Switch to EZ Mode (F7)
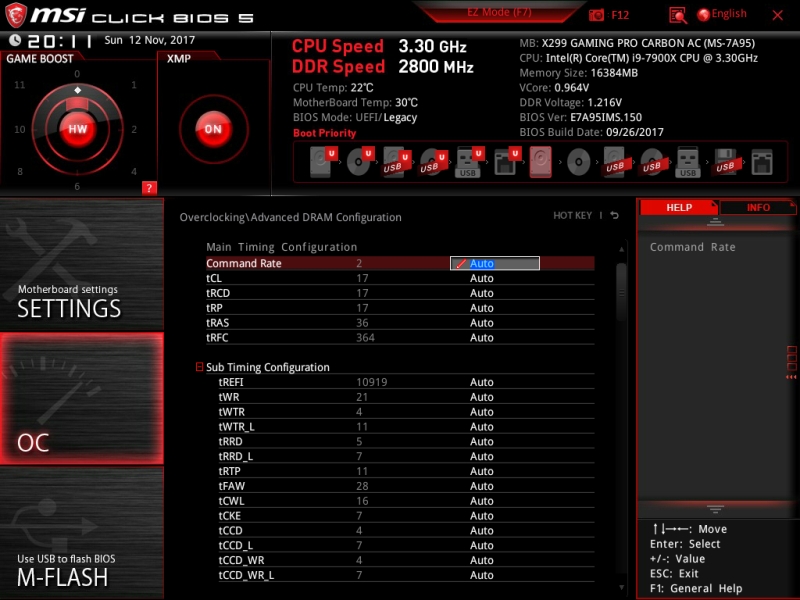Screen dimensions: 800x600 click(499, 12)
